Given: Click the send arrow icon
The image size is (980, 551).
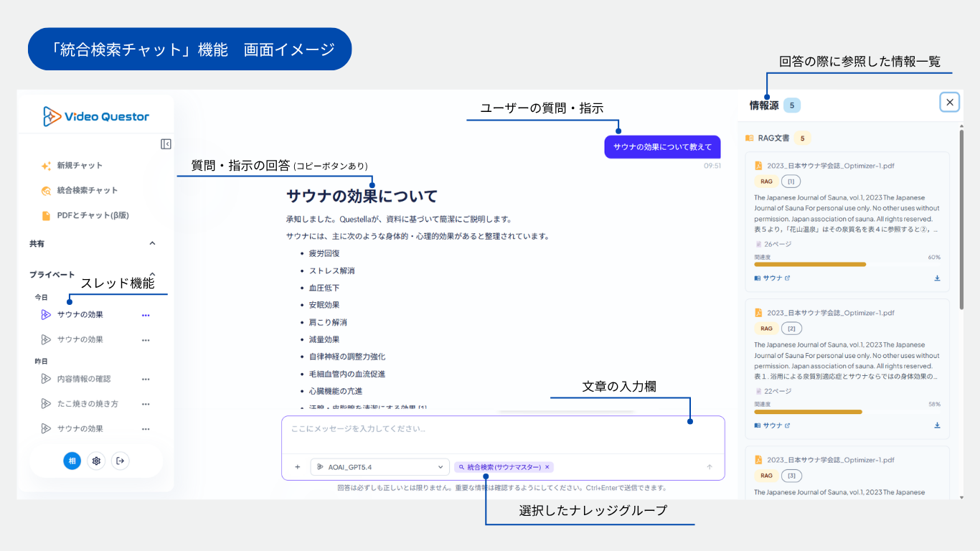Looking at the screenshot, I should [710, 467].
